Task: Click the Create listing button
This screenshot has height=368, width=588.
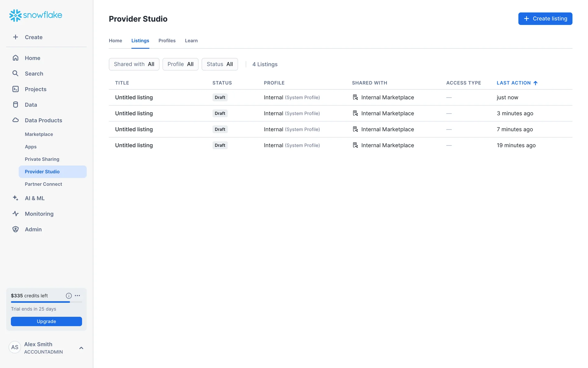Action: tap(545, 19)
